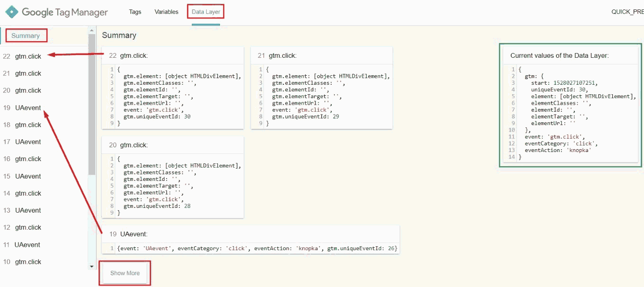Click the 19 UAevent card header
Viewport: 644px width, 287px height.
[x=251, y=234]
